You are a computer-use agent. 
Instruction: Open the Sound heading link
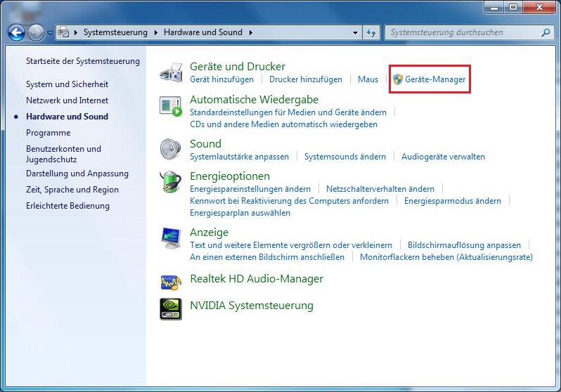point(205,144)
